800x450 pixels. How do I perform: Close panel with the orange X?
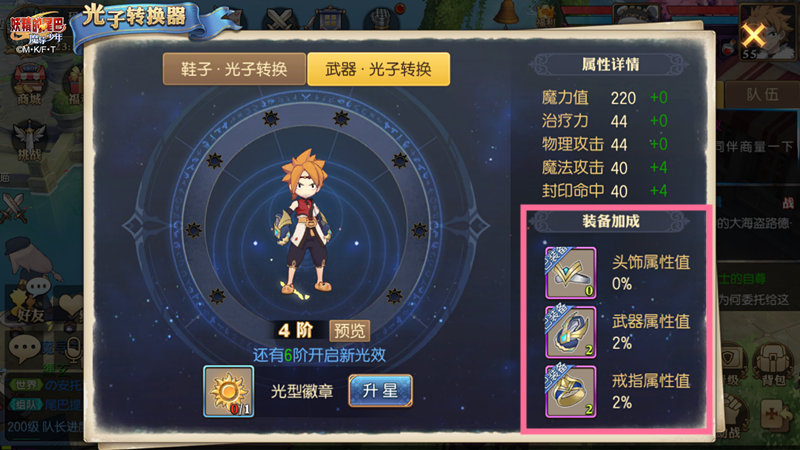[753, 36]
